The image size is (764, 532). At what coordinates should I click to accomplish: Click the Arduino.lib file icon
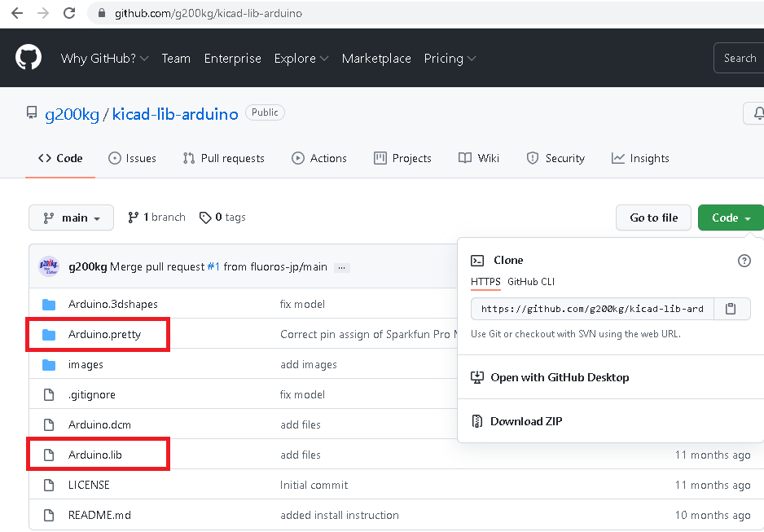(x=49, y=455)
